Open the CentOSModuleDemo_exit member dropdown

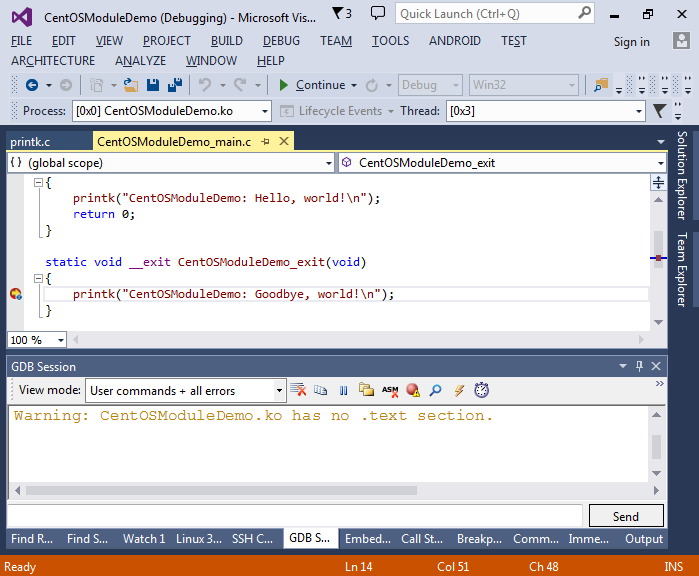[x=502, y=163]
